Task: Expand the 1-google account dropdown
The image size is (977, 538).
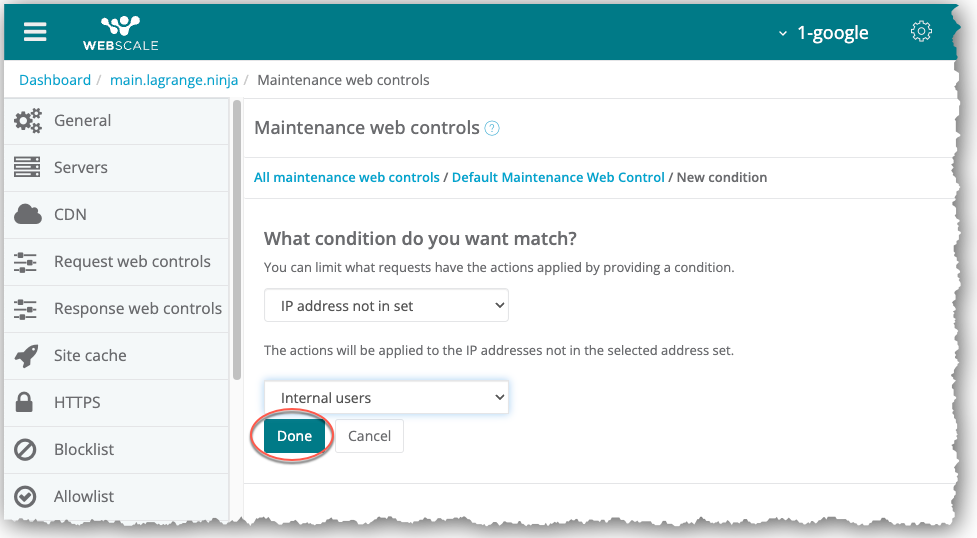Action: [x=823, y=33]
